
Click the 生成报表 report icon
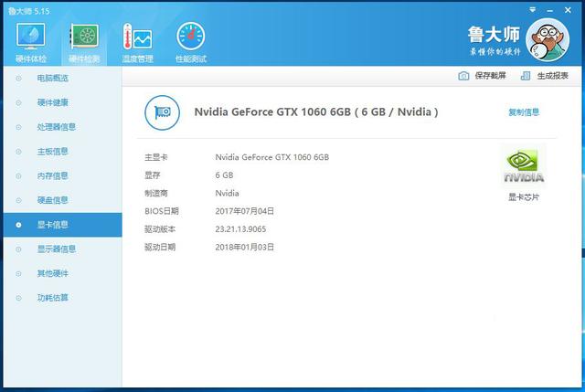(x=526, y=76)
